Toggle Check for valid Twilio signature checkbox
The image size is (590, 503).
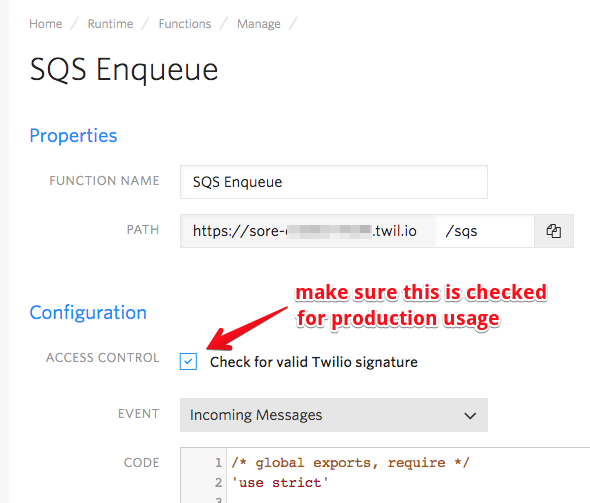pyautogui.click(x=188, y=362)
